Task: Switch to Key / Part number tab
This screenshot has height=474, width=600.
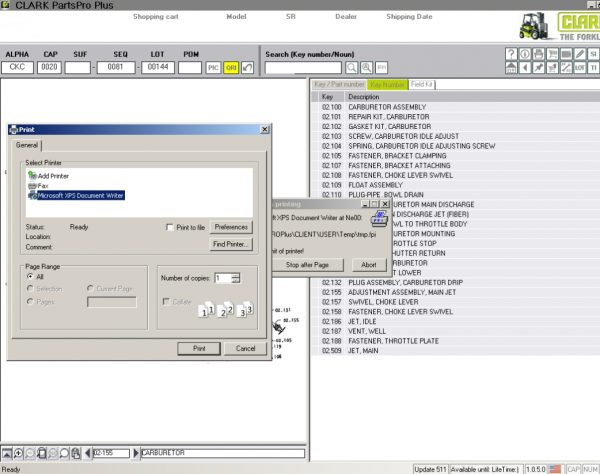Action: (x=339, y=84)
